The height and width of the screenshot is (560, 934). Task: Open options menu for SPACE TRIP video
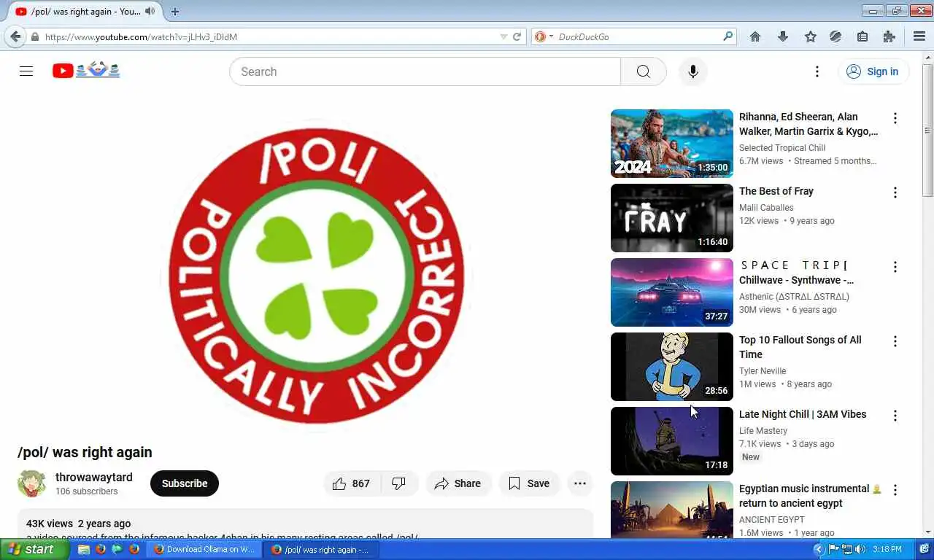tap(895, 267)
